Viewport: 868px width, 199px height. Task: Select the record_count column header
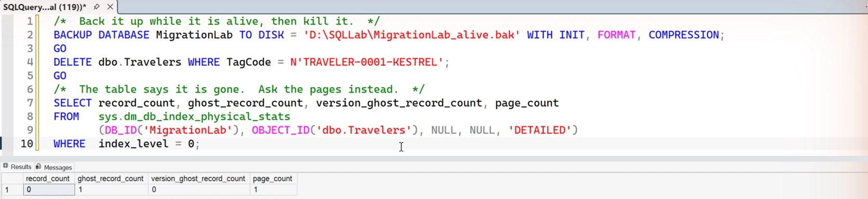coord(49,178)
